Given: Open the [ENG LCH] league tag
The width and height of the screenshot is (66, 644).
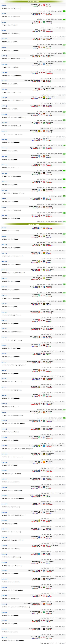Looking at the screenshot, I should click(4, 39).
